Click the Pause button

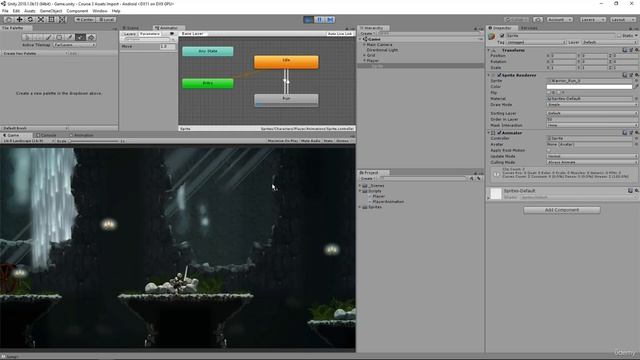click(319, 19)
